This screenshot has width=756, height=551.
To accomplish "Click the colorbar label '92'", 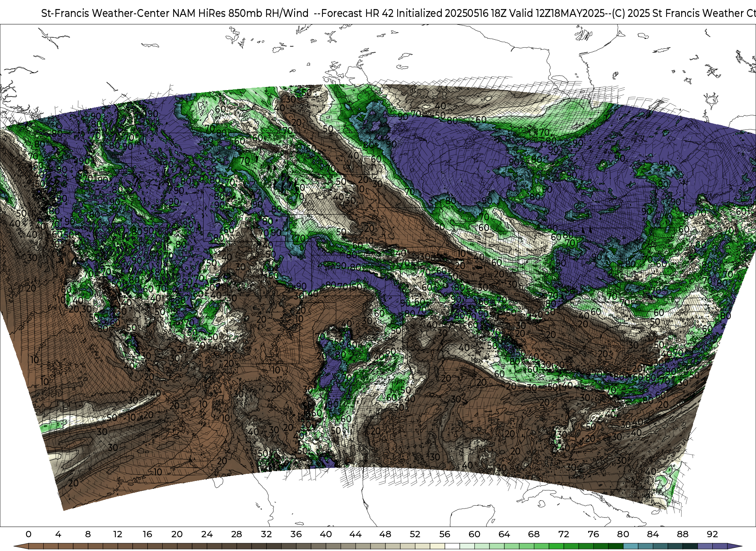I will click(x=712, y=534).
